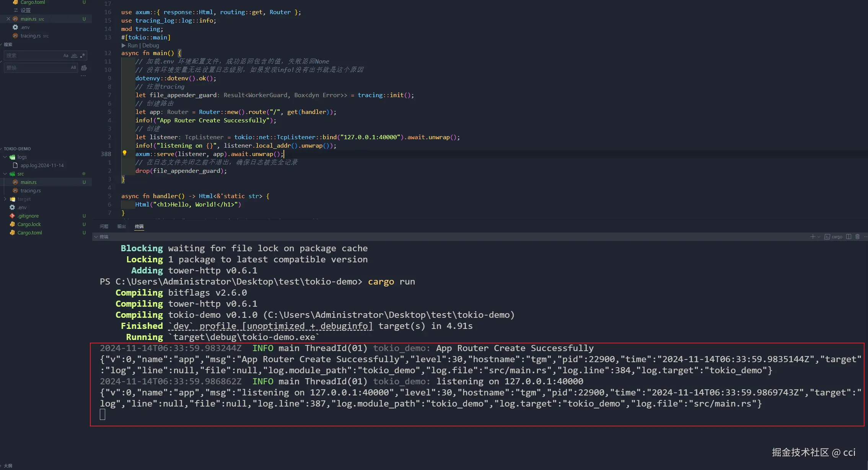The height and width of the screenshot is (470, 868).
Task: Toggle match whole word in search
Action: (x=74, y=55)
